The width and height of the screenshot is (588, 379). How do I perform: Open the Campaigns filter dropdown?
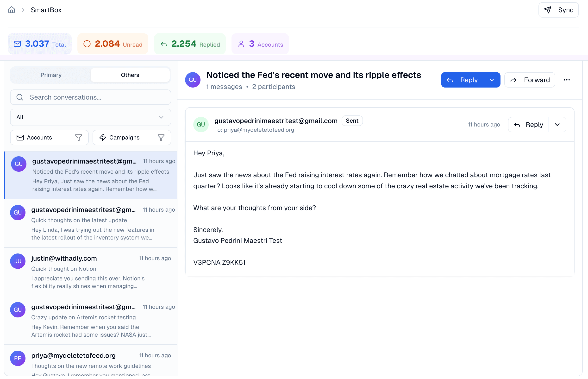[x=132, y=138]
